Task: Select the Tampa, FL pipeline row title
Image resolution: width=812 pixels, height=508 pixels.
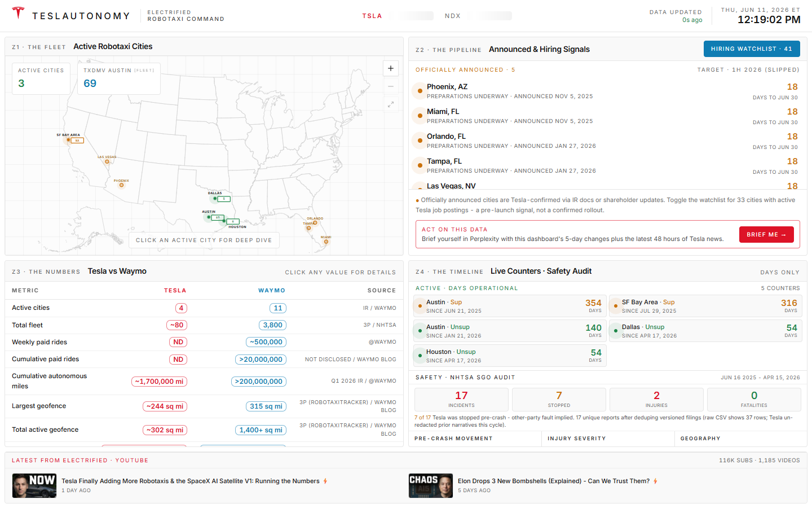Action: 444,161
